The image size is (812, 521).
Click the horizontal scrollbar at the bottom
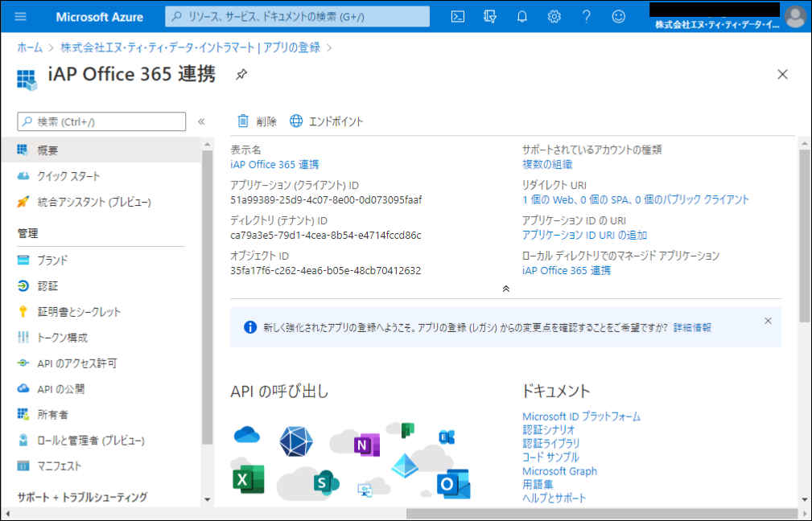pyautogui.click(x=602, y=513)
